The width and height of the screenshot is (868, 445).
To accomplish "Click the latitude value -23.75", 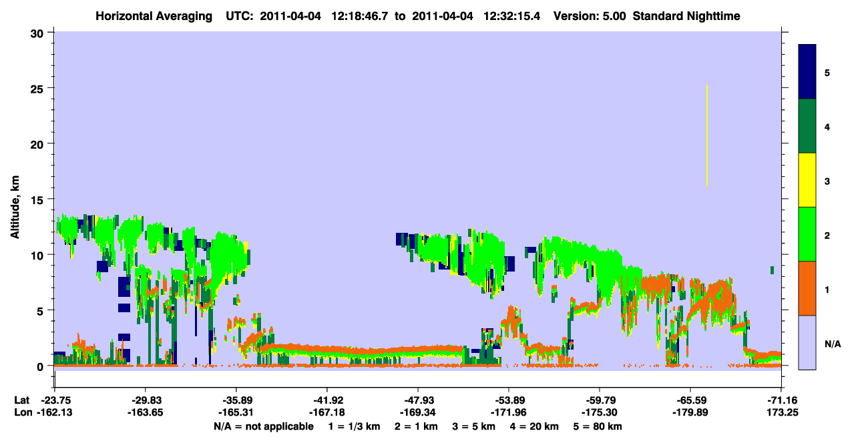I will click(55, 400).
